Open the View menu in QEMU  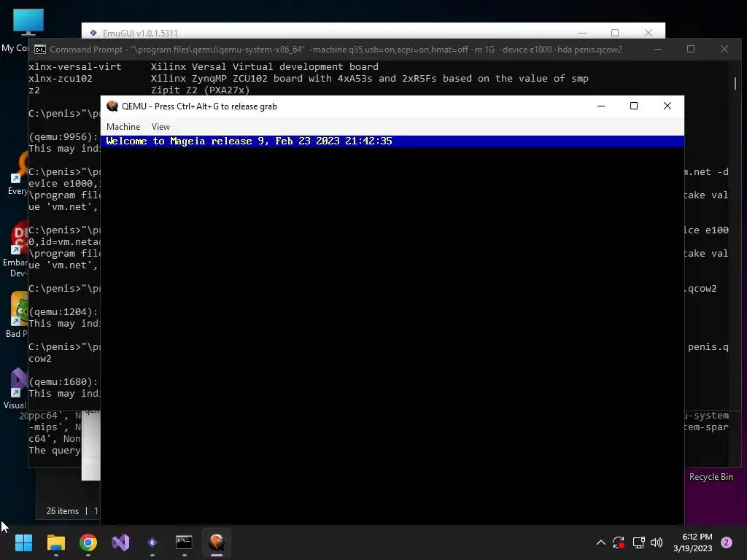click(160, 127)
